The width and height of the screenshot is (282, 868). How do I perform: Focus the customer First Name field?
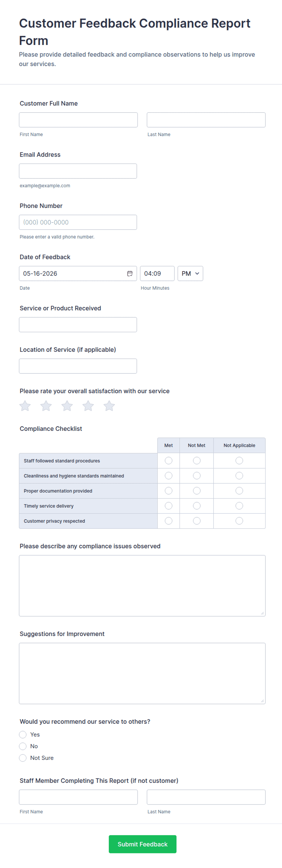pos(79,120)
